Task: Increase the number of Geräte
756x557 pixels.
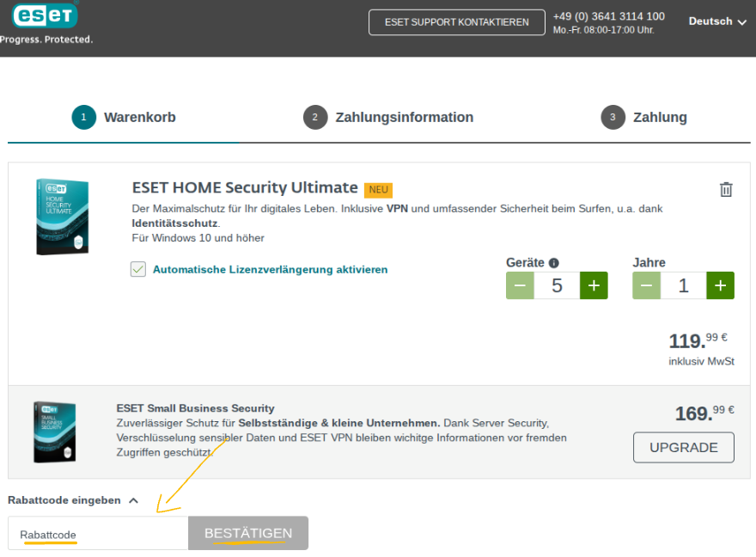Action: point(594,285)
